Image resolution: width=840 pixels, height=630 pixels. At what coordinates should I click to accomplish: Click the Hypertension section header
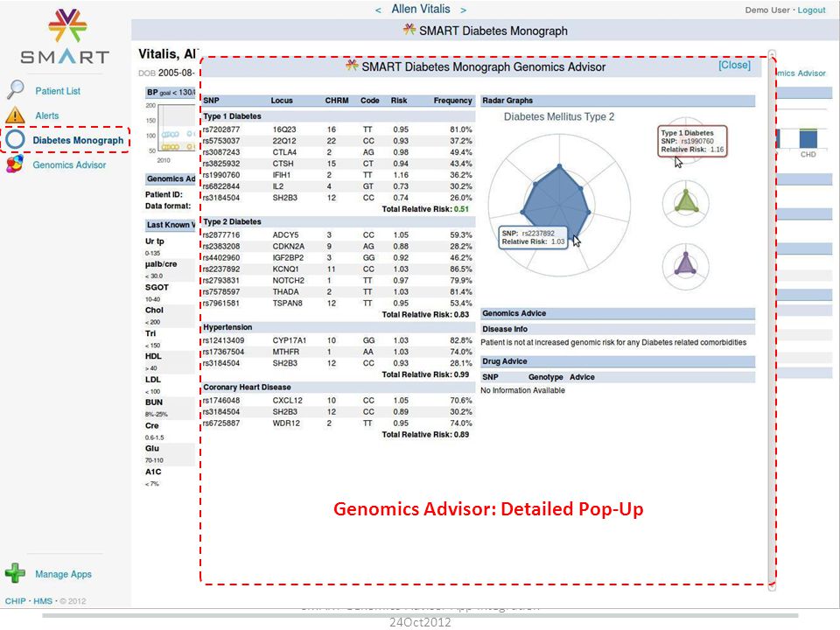click(338, 327)
